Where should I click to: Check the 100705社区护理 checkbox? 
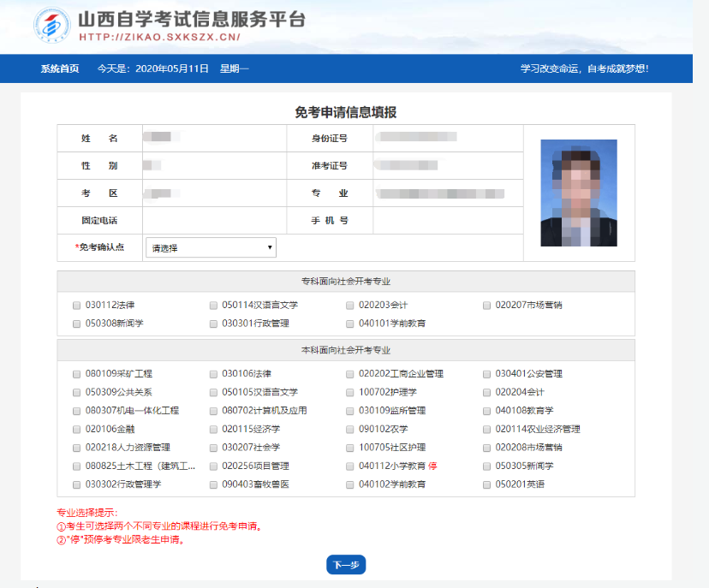click(x=350, y=448)
